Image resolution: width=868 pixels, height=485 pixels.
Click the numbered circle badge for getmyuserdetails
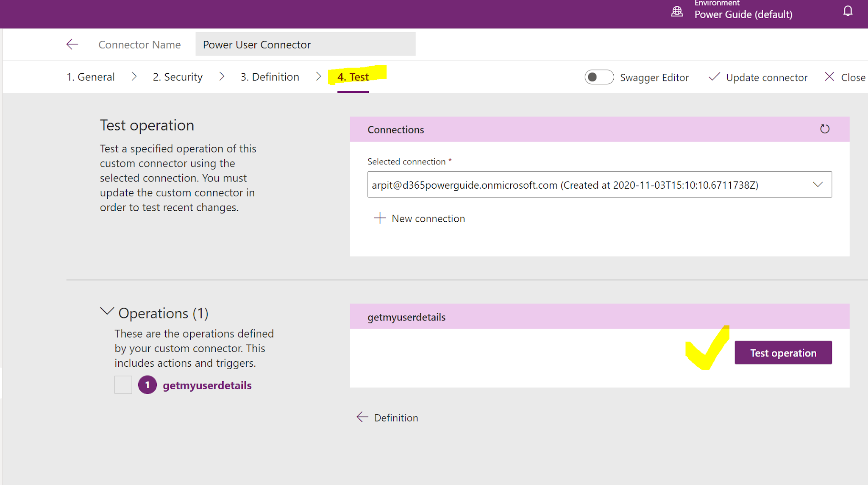tap(147, 385)
